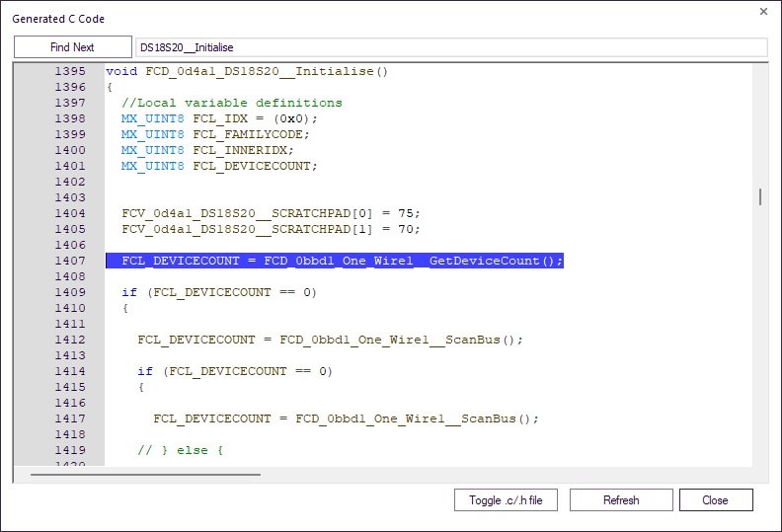782x532 pixels.
Task: Click the Find Next button
Action: pyautogui.click(x=72, y=47)
